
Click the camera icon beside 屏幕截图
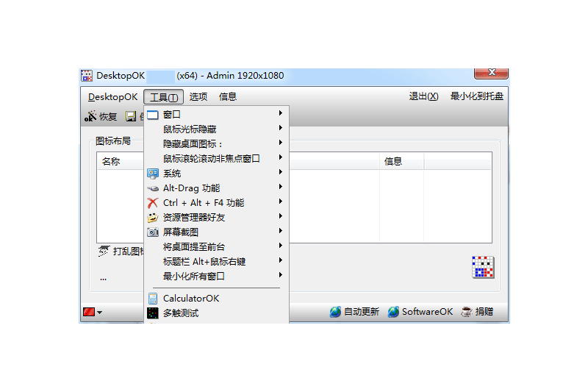click(x=153, y=232)
